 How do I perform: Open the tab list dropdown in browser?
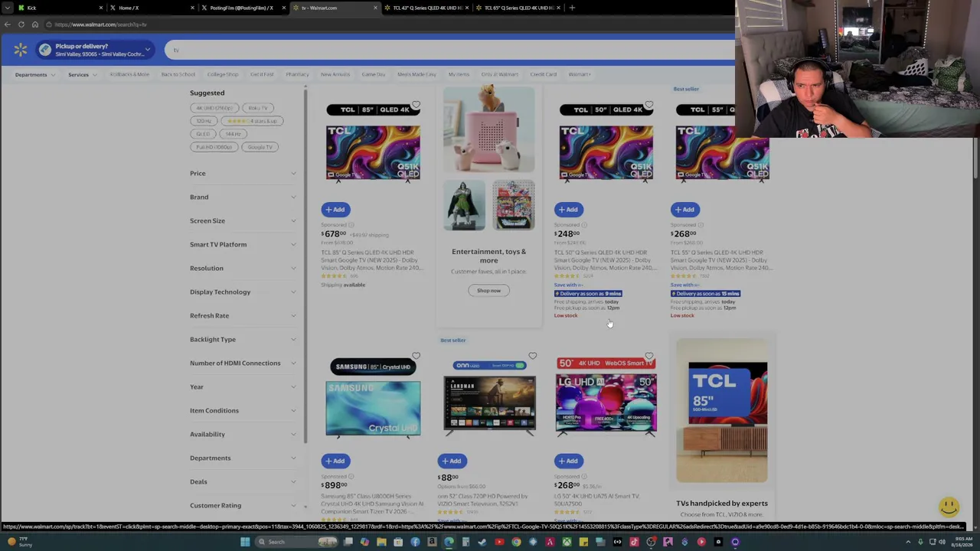[x=8, y=8]
